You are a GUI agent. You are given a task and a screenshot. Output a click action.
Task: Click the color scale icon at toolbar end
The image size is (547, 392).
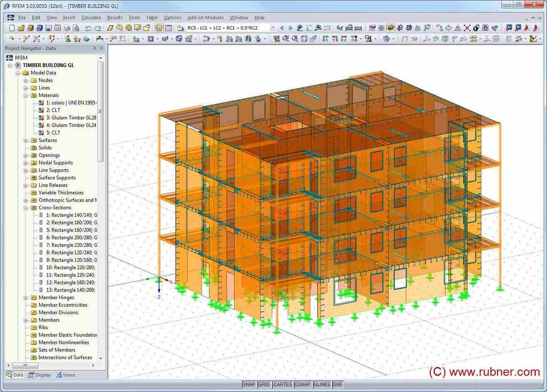tap(533, 39)
